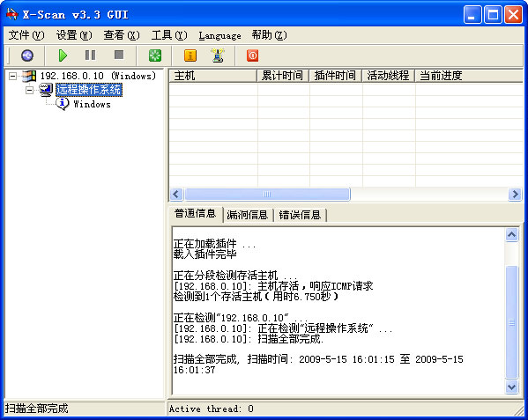This screenshot has height=420, width=528.
Task: Start scan with green play button
Action: click(63, 55)
